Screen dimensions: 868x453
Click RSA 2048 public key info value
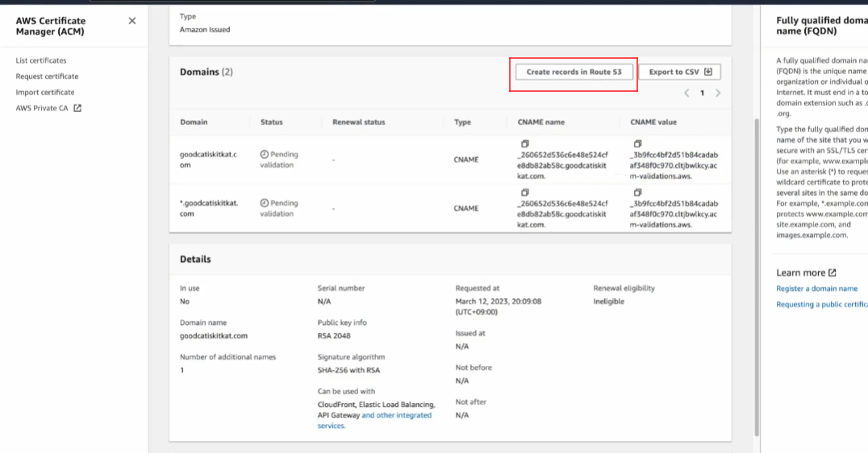(x=334, y=336)
